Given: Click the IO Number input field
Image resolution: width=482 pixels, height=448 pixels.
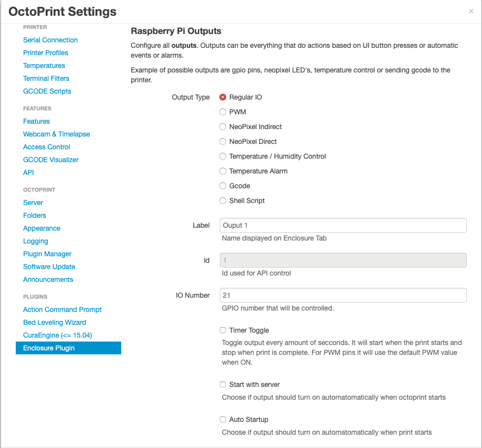Looking at the screenshot, I should (343, 295).
